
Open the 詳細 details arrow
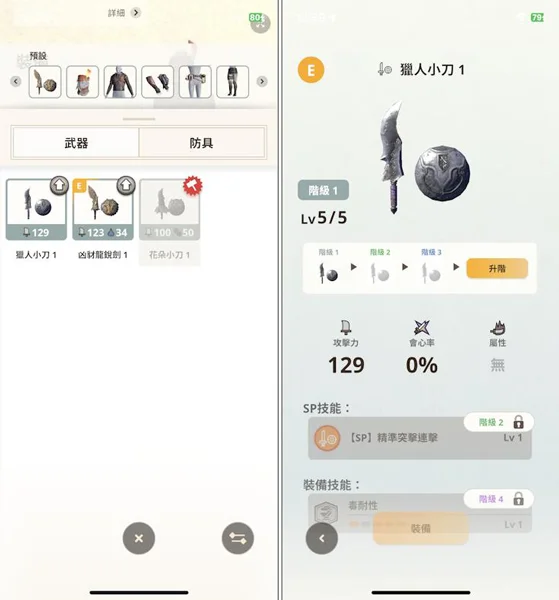coord(135,13)
